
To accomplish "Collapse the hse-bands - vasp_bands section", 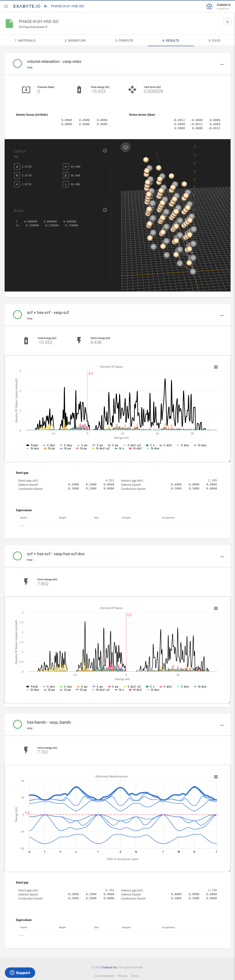I will (222, 725).
